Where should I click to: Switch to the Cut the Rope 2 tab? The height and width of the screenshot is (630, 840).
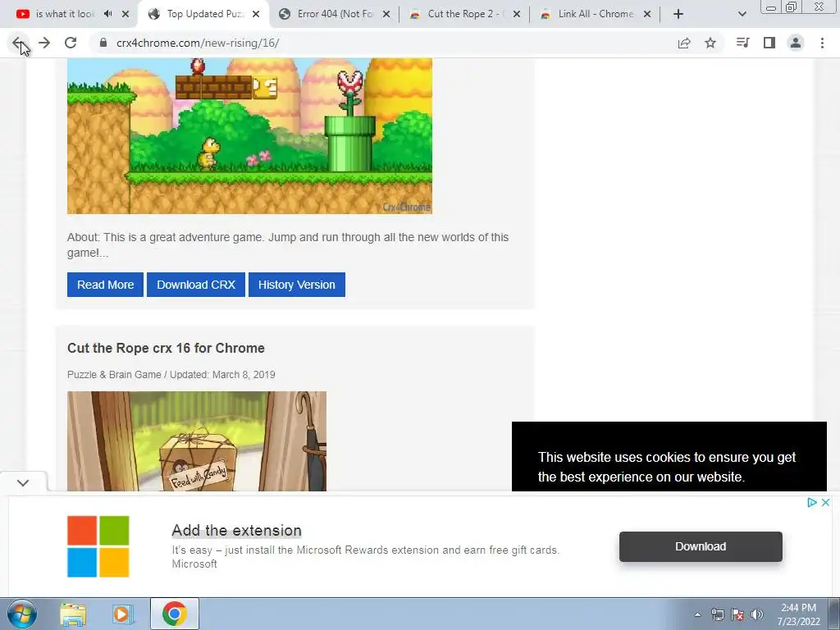[x=465, y=14]
